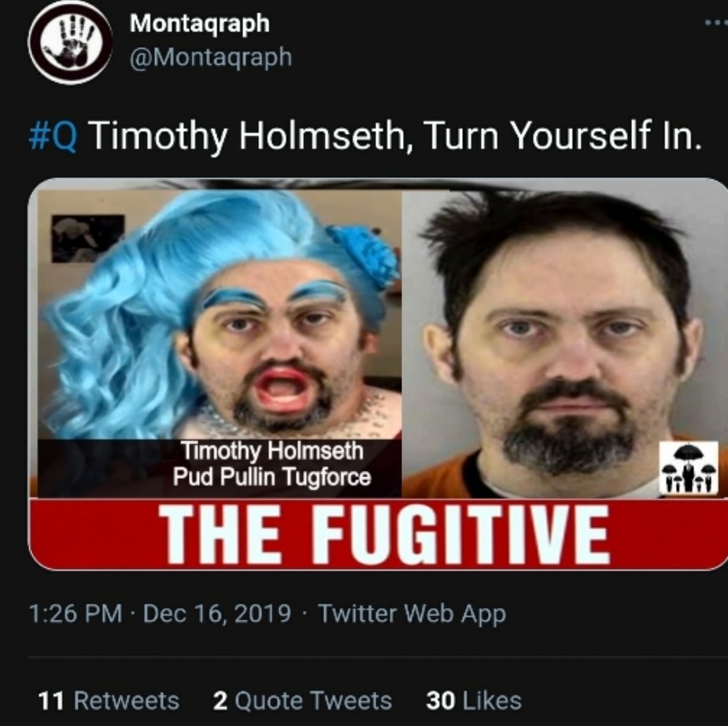728x726 pixels.
Task: View the 30 Likes list
Action: pos(474,701)
